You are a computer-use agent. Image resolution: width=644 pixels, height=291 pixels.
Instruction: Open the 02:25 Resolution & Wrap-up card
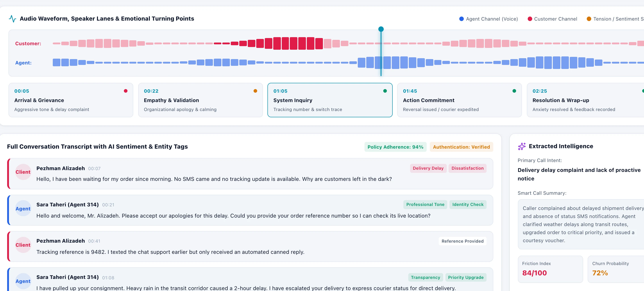tap(585, 100)
